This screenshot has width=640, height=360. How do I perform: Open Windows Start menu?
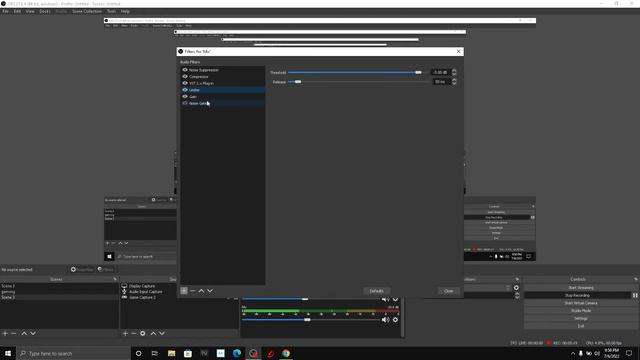(x=8, y=353)
